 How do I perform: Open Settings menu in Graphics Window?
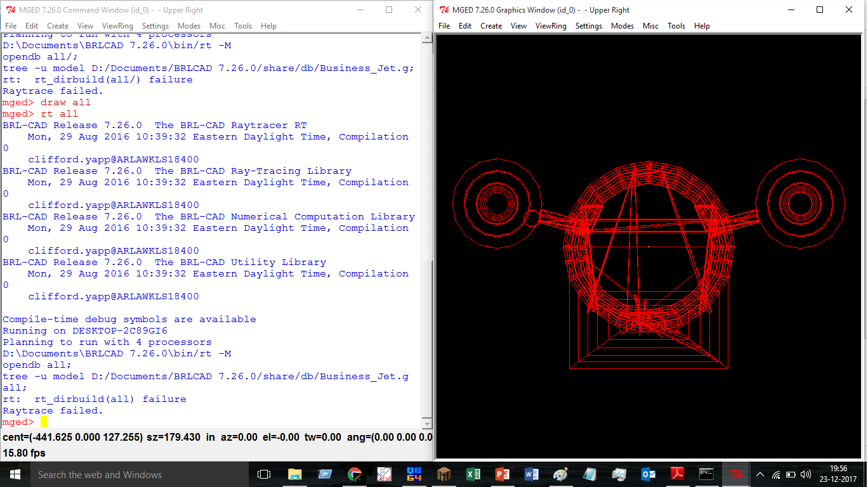[x=589, y=26]
